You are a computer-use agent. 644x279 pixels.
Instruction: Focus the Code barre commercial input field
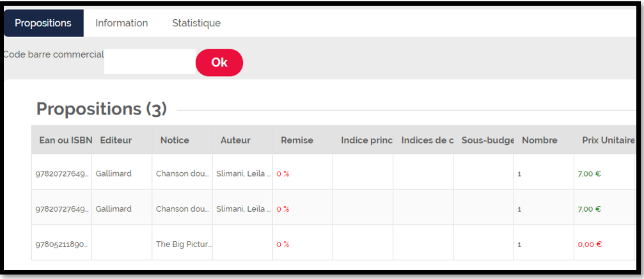pyautogui.click(x=150, y=61)
